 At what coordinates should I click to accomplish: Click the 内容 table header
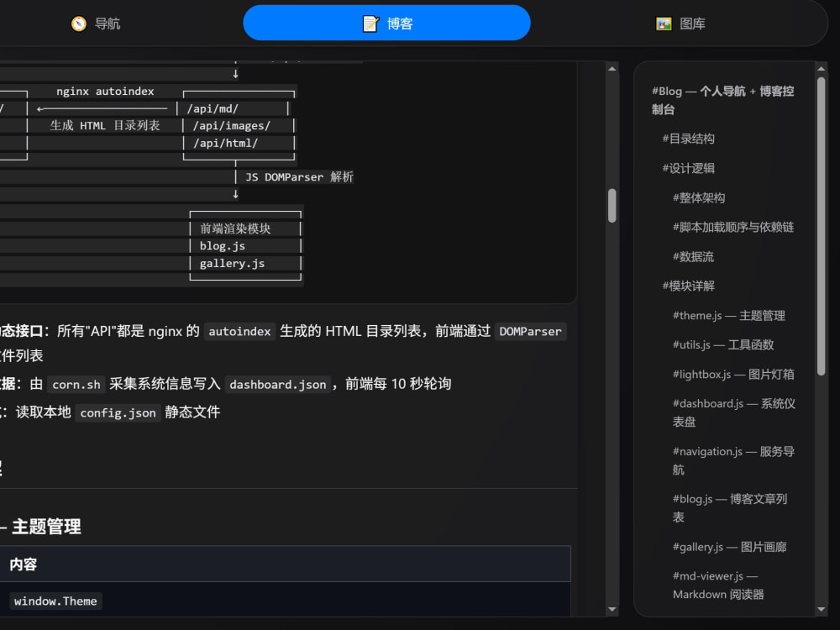coord(23,564)
